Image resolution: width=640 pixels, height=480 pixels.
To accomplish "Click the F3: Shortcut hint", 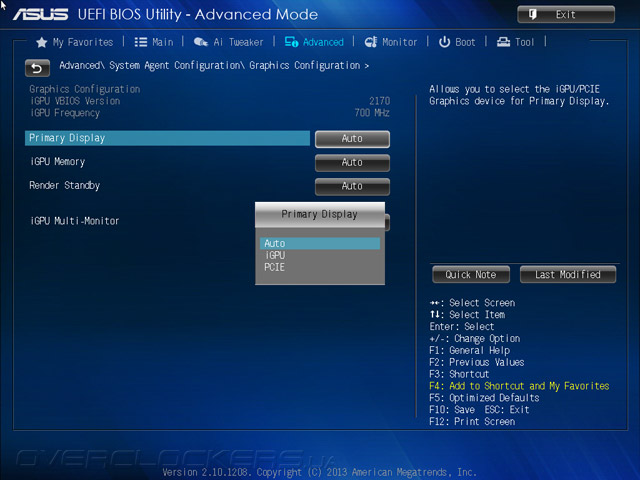I will [x=459, y=374].
